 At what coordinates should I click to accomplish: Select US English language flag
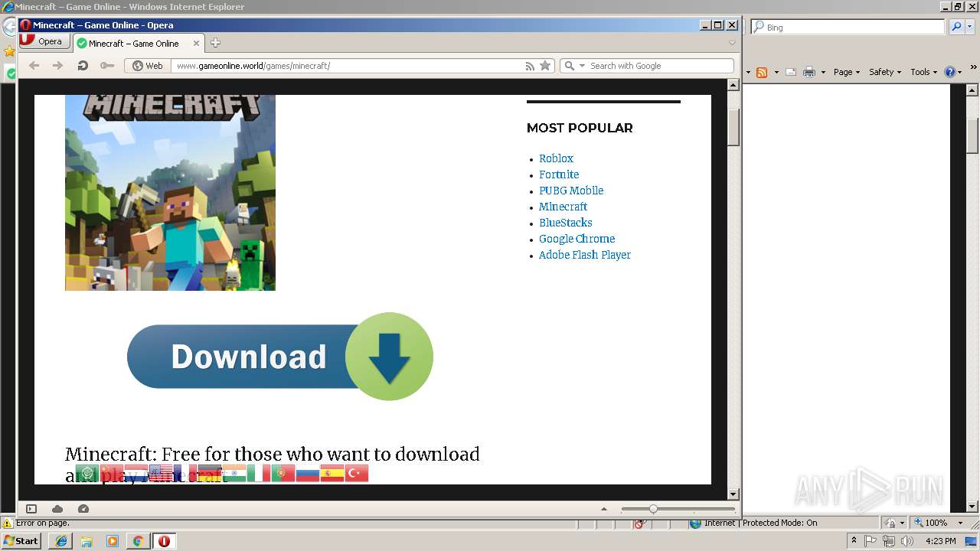tap(161, 474)
